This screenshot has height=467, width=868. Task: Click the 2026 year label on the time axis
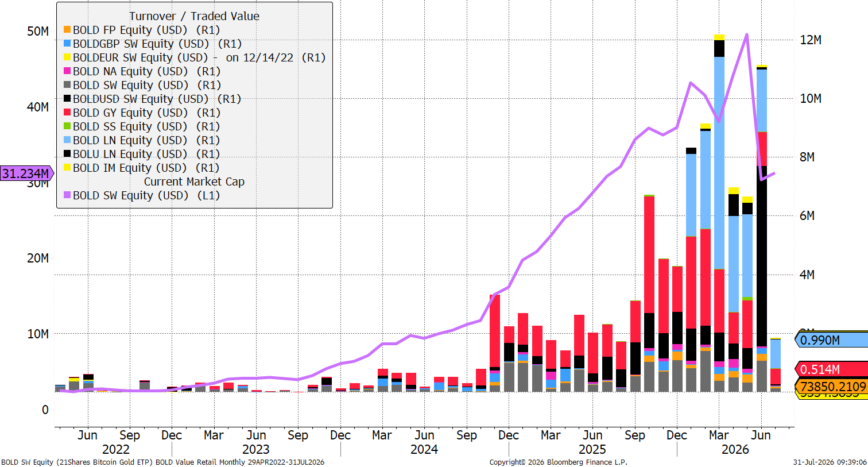[x=735, y=449]
